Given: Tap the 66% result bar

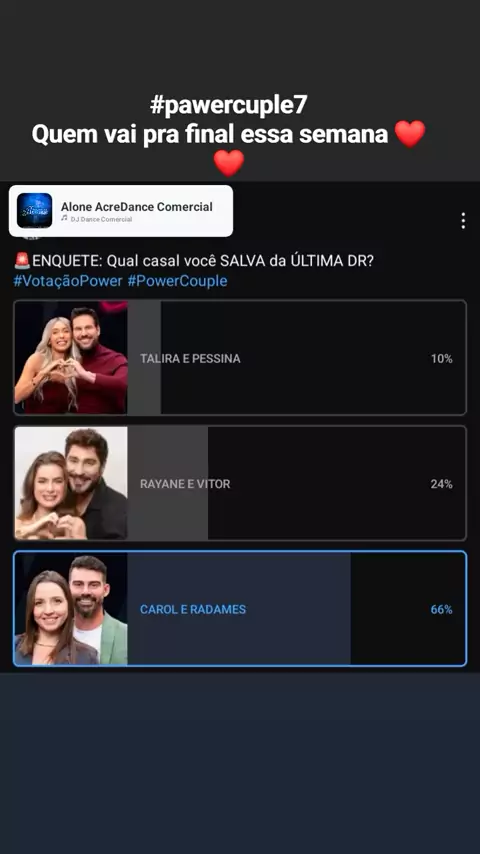Looking at the screenshot, I should pyautogui.click(x=239, y=608).
